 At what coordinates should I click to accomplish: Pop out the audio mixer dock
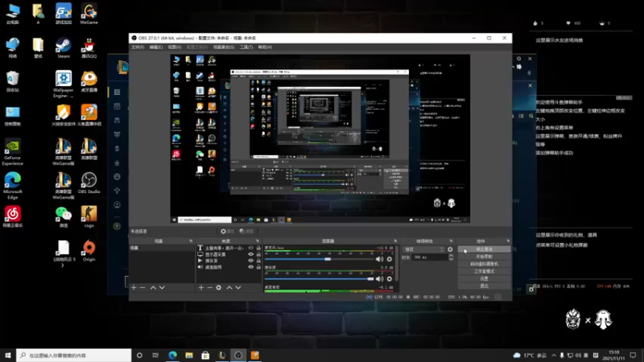(395, 241)
